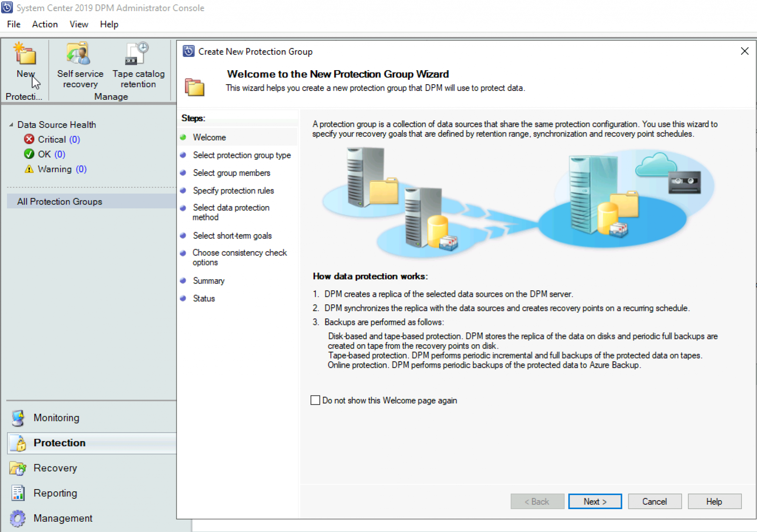Open the Management workspace
The height and width of the screenshot is (532, 757).
(62, 518)
